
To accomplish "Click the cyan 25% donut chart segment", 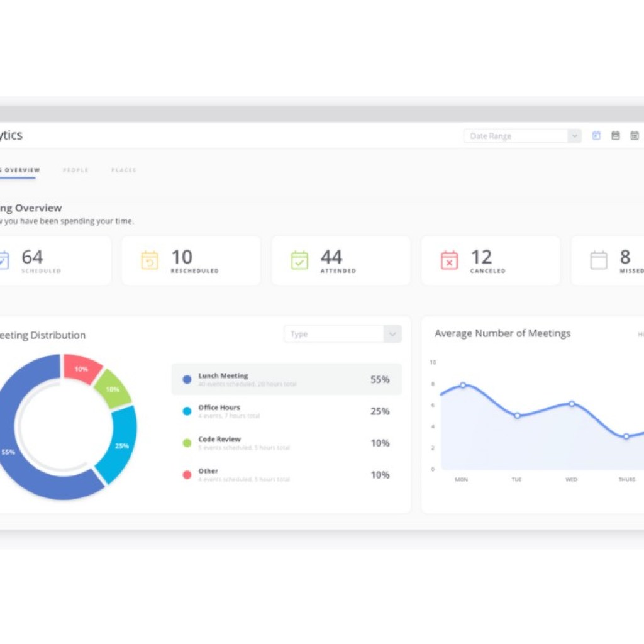I will click(x=121, y=444).
